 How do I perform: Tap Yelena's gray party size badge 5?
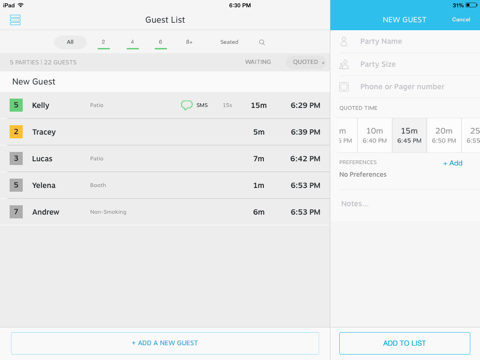(16, 185)
